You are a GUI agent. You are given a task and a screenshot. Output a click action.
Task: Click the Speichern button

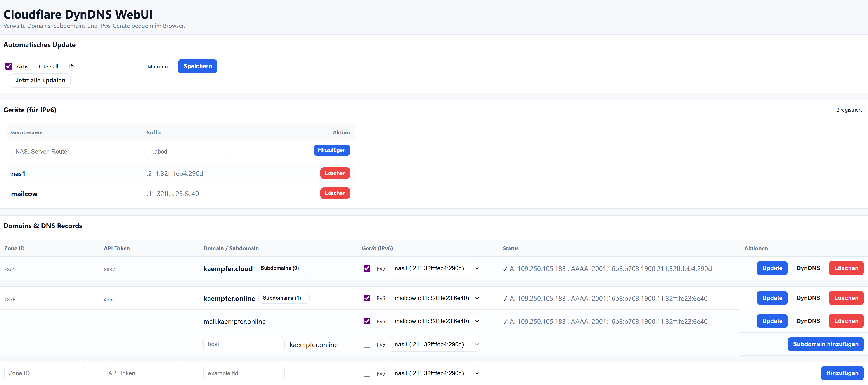[197, 66]
